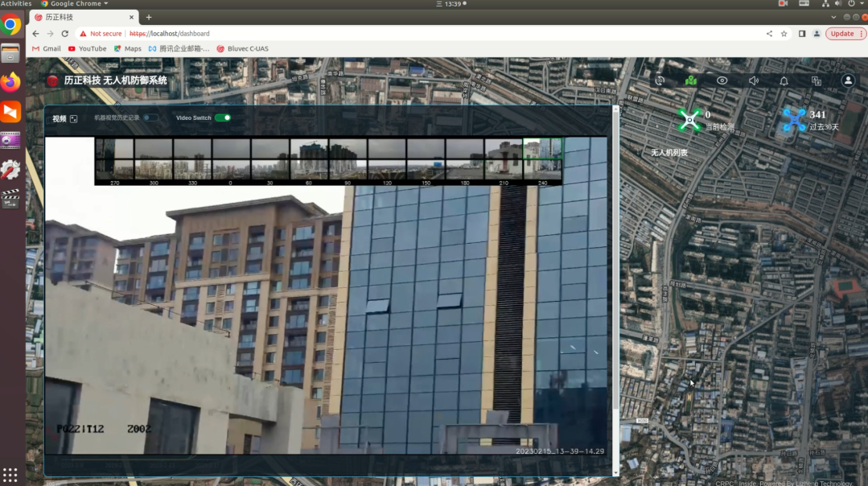The width and height of the screenshot is (868, 486).
Task: Open the user account profile icon
Action: click(848, 80)
